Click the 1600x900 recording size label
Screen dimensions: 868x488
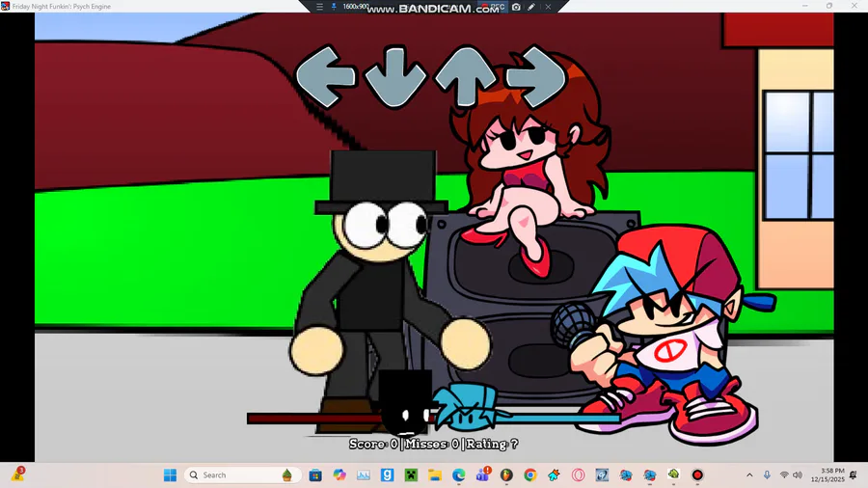point(355,7)
